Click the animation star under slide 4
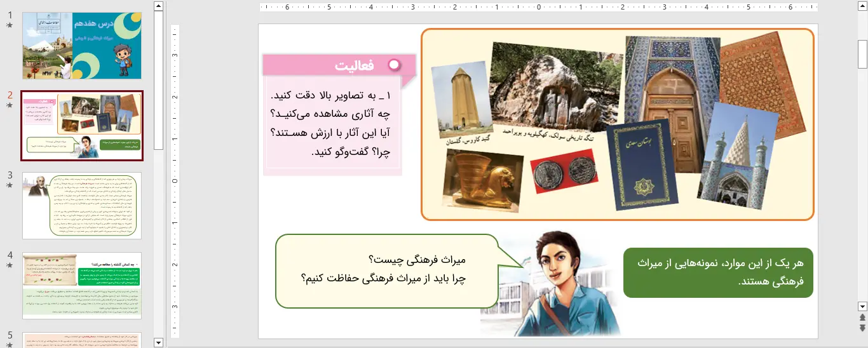The image size is (868, 348). (10, 265)
